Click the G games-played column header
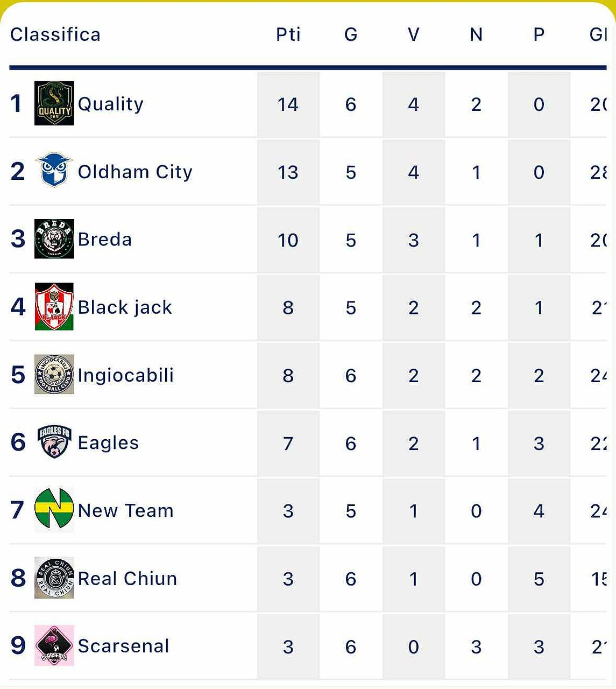 click(351, 34)
